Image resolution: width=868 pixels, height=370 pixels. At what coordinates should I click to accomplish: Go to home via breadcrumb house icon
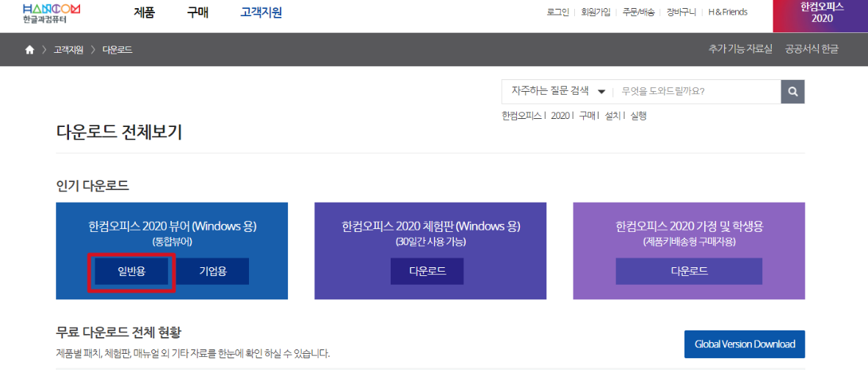pyautogui.click(x=30, y=50)
